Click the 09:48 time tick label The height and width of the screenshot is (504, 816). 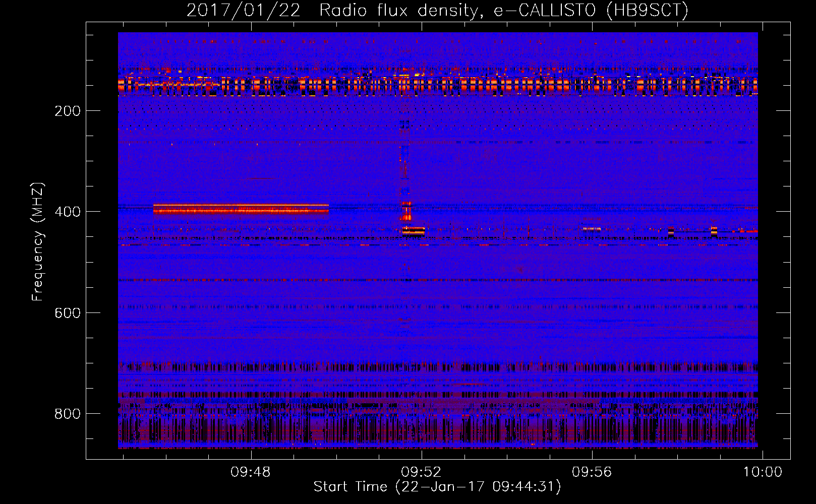251,472
